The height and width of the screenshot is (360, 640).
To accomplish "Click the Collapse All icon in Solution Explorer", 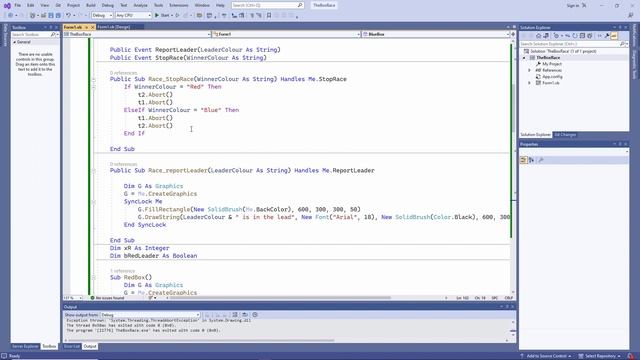I will pyautogui.click(x=582, y=36).
